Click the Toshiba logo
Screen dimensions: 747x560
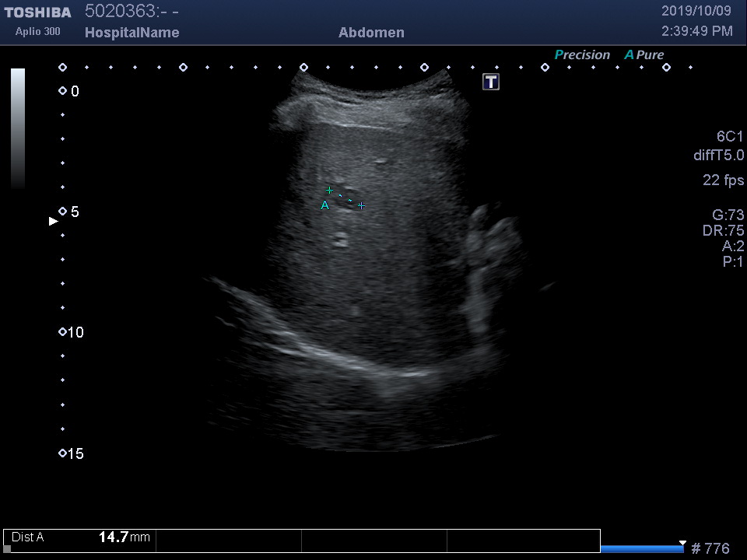[x=37, y=12]
